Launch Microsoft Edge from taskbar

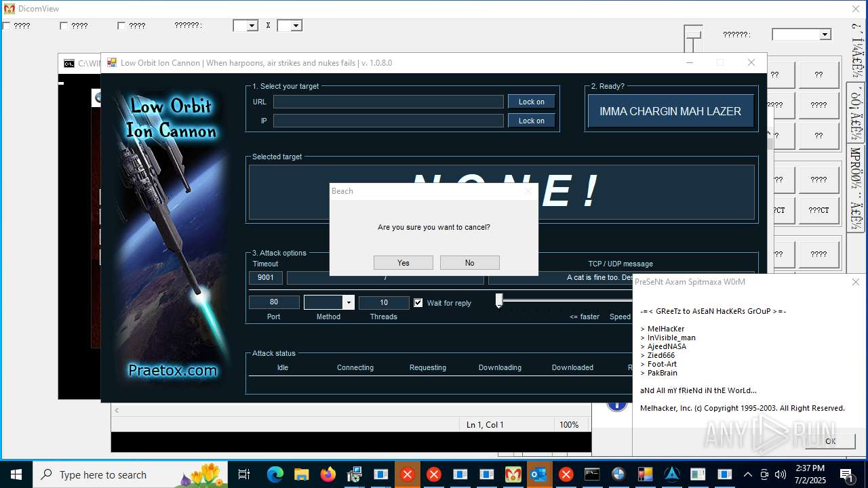(275, 474)
